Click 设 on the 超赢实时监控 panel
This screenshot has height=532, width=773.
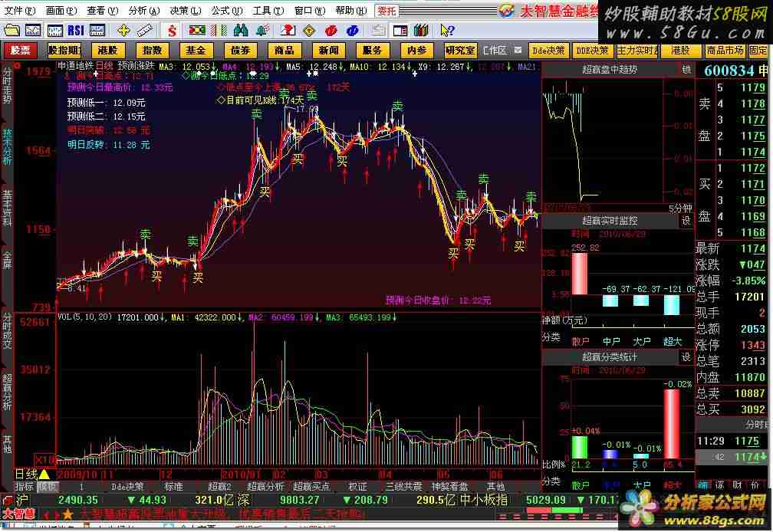click(x=686, y=221)
